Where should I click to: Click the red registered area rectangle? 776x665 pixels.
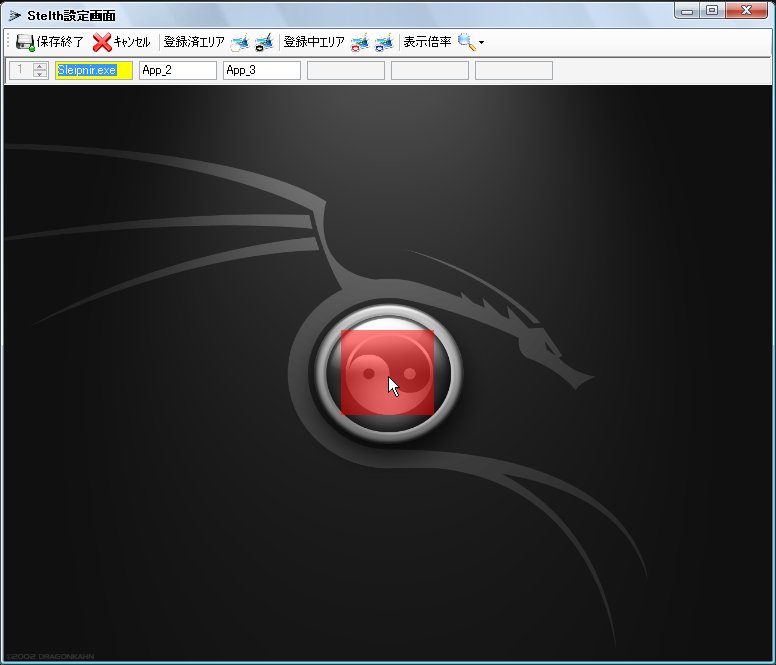pyautogui.click(x=388, y=373)
